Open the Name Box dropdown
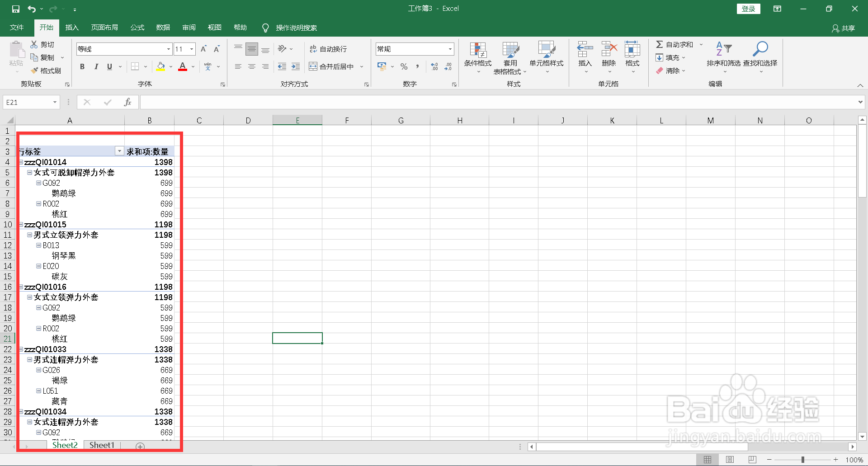 click(x=55, y=102)
